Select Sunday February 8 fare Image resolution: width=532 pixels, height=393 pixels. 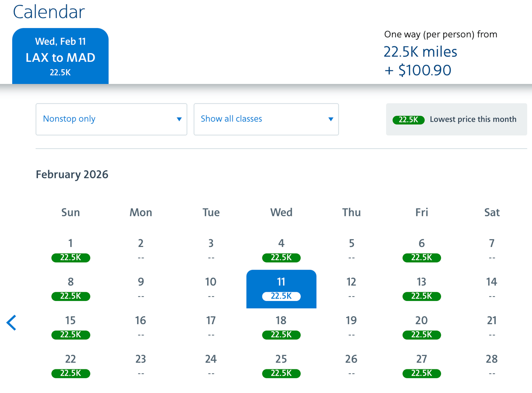click(x=71, y=289)
